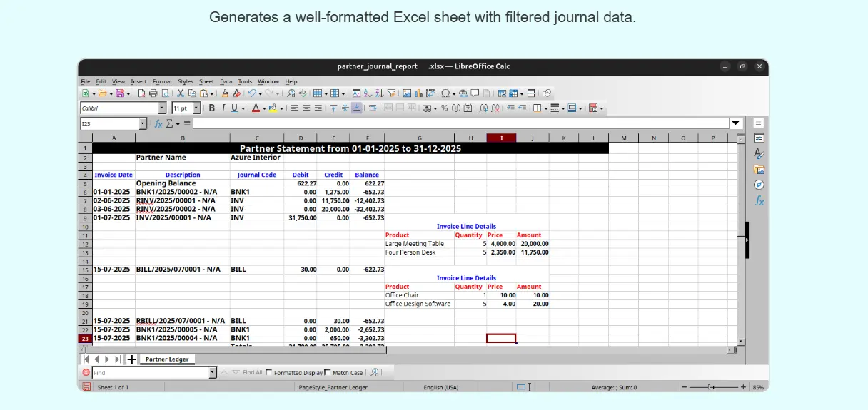The width and height of the screenshot is (868, 410).
Task: Click in the Find search field
Action: [x=150, y=373]
